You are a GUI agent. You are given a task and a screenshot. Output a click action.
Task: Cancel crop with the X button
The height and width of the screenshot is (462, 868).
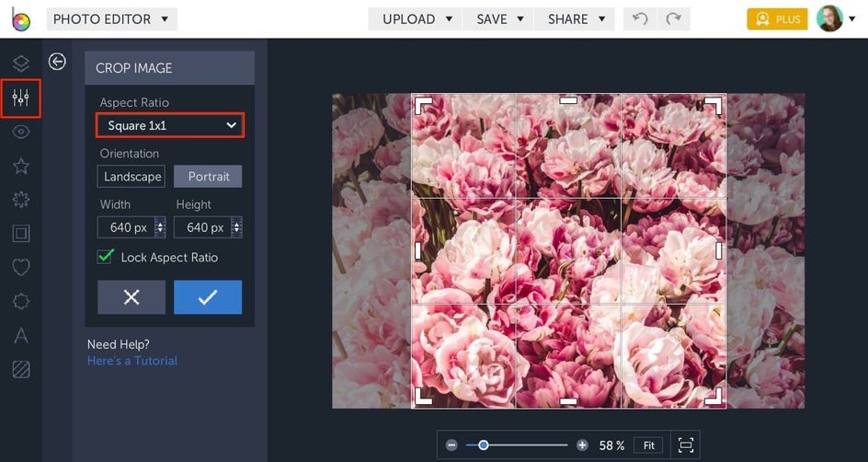coord(131,297)
